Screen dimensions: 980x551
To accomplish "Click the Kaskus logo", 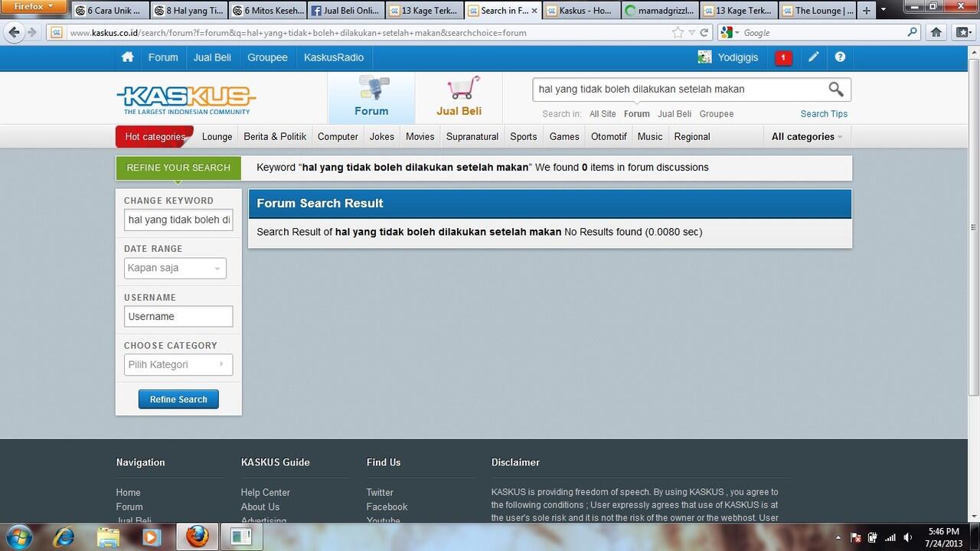I will coord(186,99).
